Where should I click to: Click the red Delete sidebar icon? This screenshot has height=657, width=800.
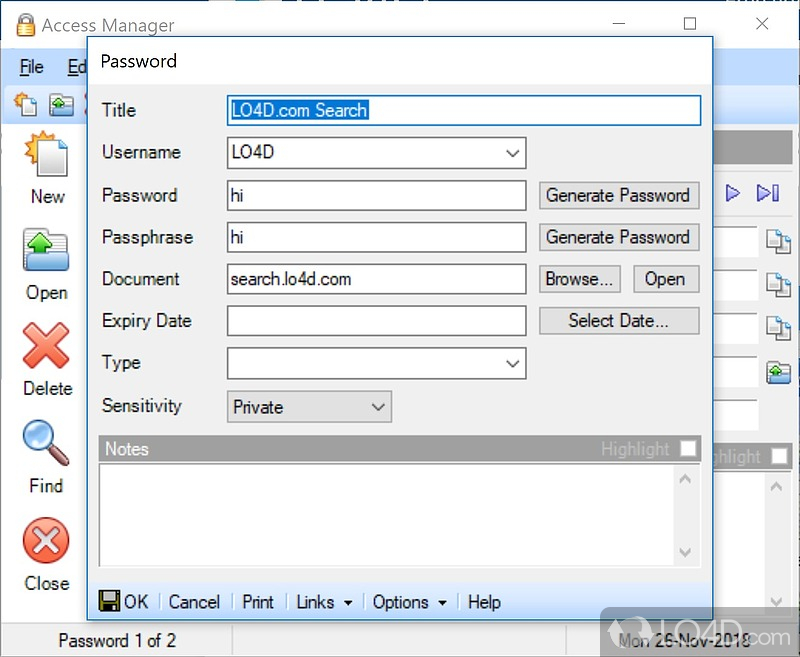(x=46, y=345)
